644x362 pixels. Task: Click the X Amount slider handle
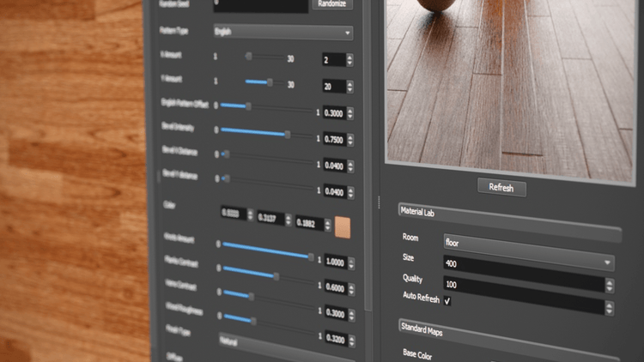pos(249,57)
